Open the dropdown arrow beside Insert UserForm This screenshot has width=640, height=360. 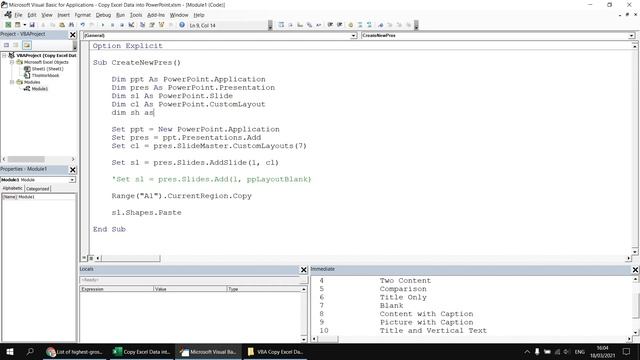pos(24,25)
